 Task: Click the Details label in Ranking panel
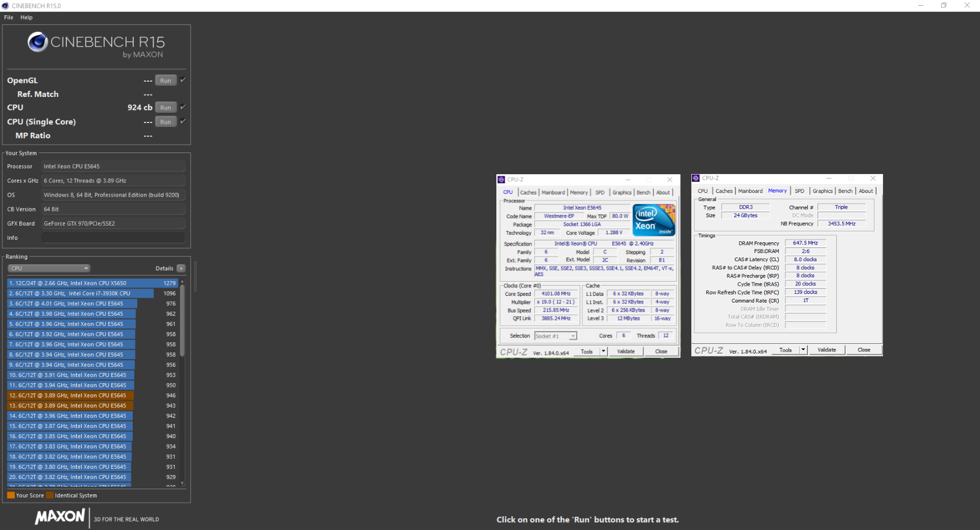164,269
